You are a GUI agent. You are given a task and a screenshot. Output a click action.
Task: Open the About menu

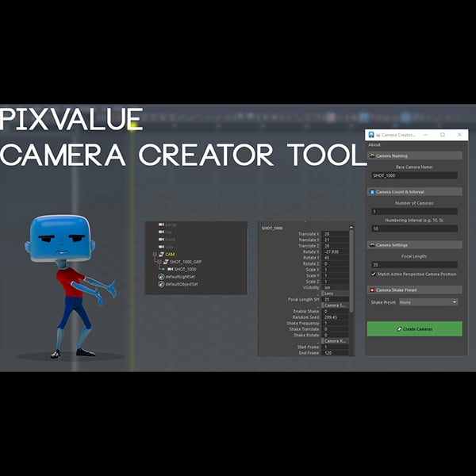[374, 145]
